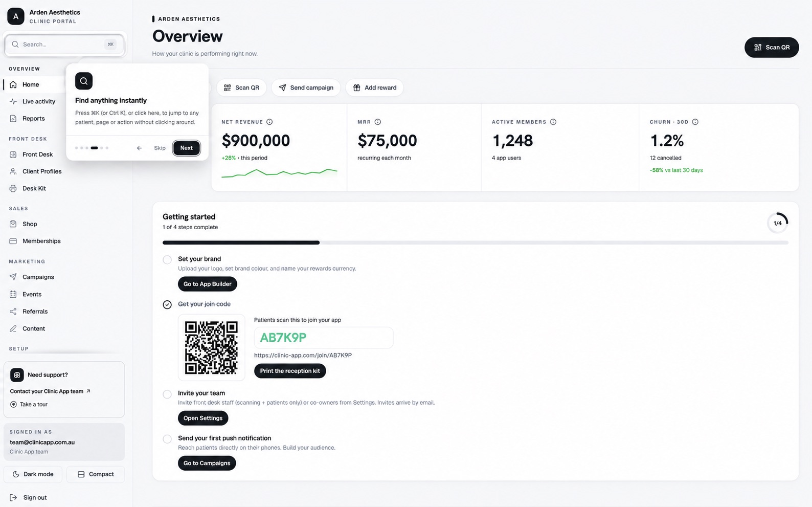This screenshot has width=812, height=507.
Task: Click the Arden Aesthetics logo avatar
Action: [16, 16]
